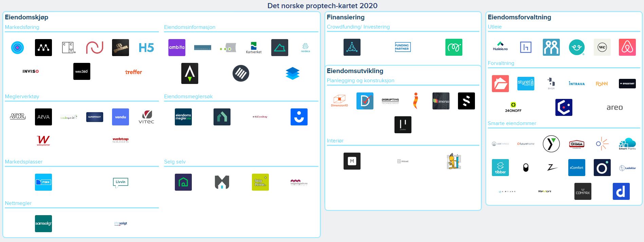Screen dimensions: 644x242
Task: Open the Kartverket logo
Action: [254, 48]
